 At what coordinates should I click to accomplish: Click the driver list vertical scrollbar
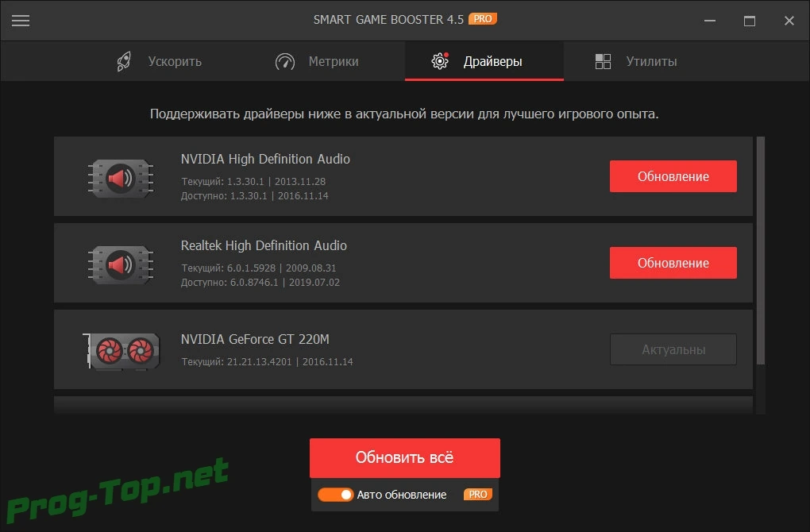point(761,250)
